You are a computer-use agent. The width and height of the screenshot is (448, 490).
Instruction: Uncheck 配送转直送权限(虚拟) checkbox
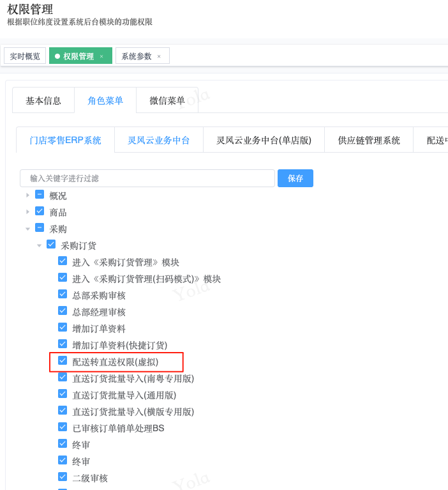(63, 360)
